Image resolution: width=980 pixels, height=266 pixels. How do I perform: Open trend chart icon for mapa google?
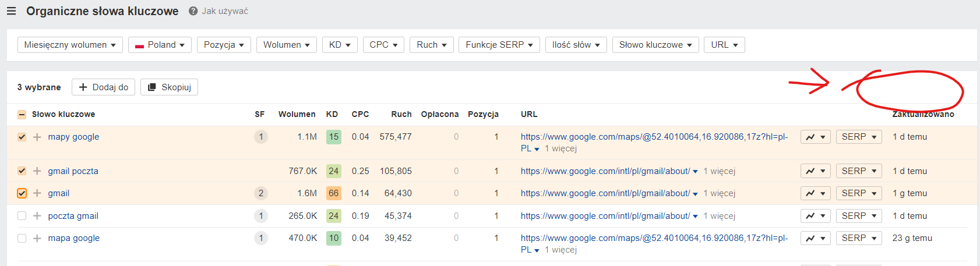point(816,238)
